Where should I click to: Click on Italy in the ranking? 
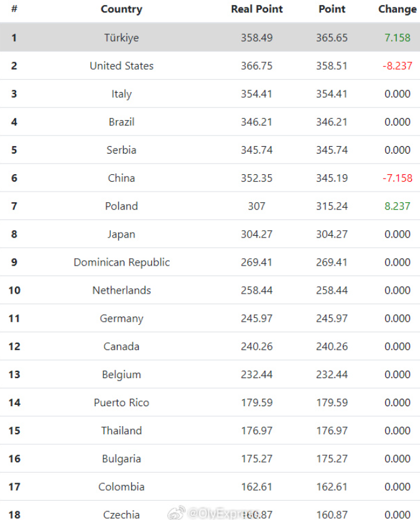pos(121,94)
